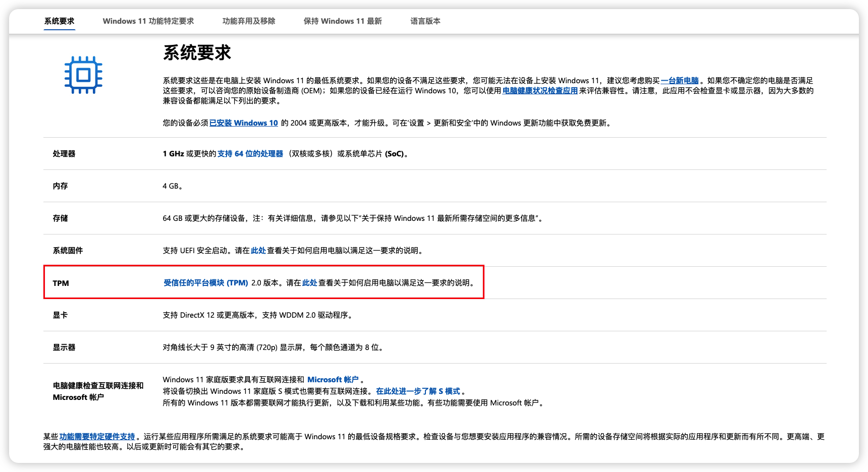The width and height of the screenshot is (868, 472).
Task: Click the blue CPU chip icon
Action: 83,76
